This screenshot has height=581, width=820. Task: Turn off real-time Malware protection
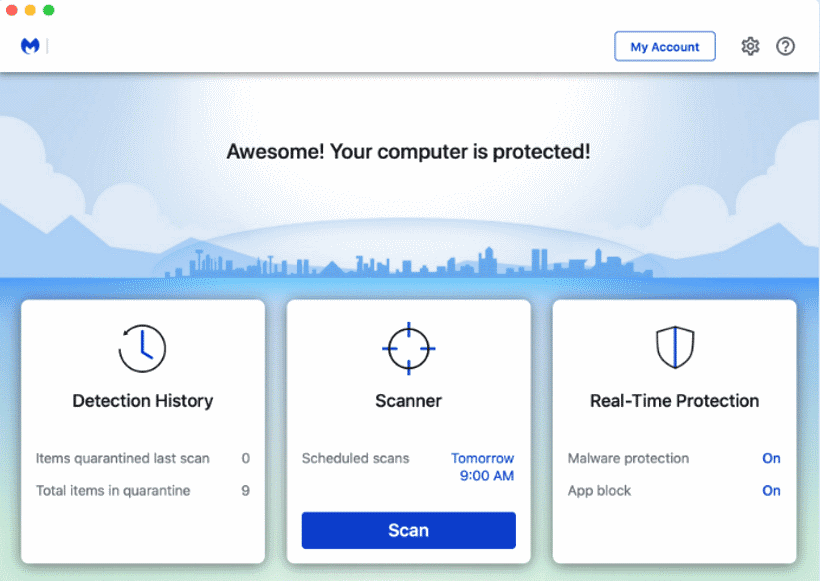coord(771,458)
